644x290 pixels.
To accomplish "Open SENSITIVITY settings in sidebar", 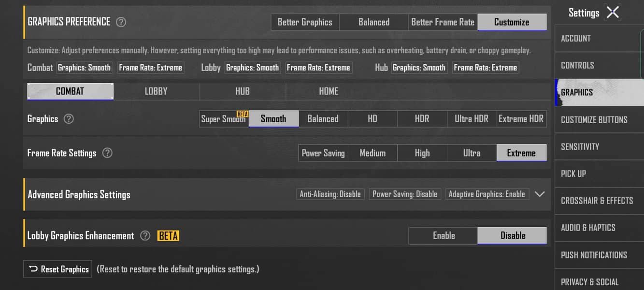I will tap(599, 146).
